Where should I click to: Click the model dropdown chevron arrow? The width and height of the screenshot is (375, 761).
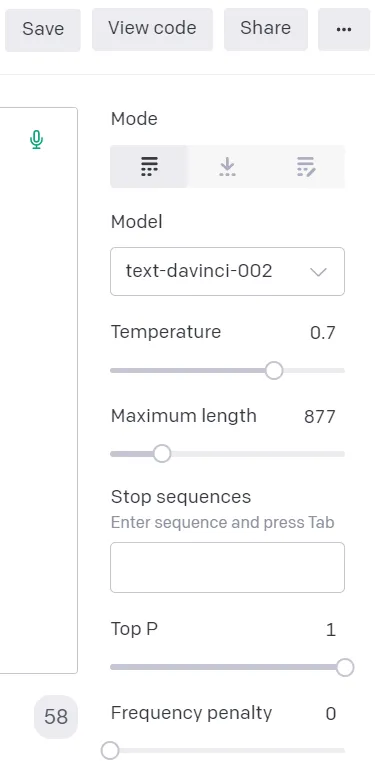pyautogui.click(x=319, y=272)
